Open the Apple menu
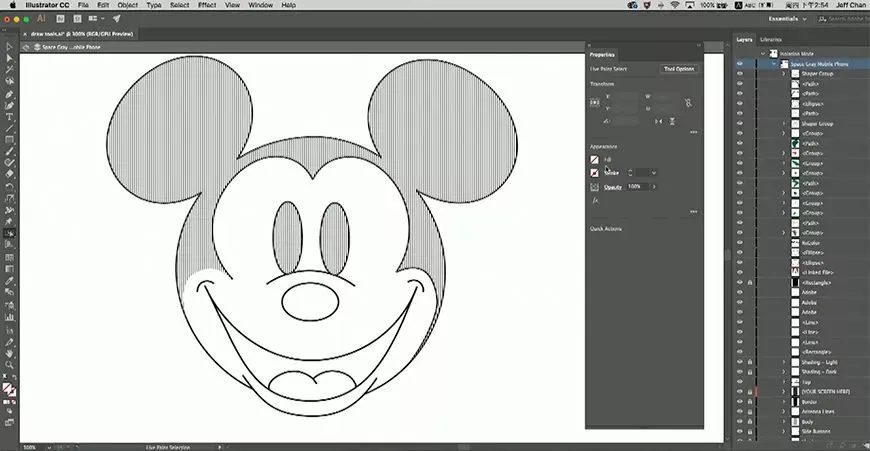The width and height of the screenshot is (870, 451). click(13, 5)
